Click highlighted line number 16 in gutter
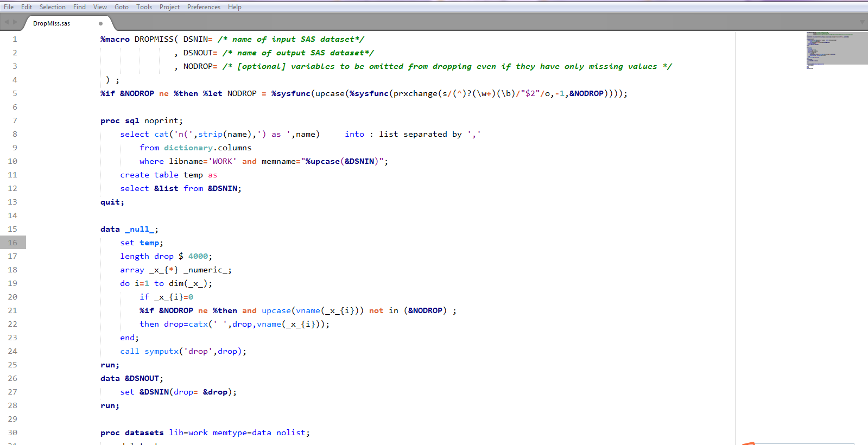The width and height of the screenshot is (868, 445). 12,243
